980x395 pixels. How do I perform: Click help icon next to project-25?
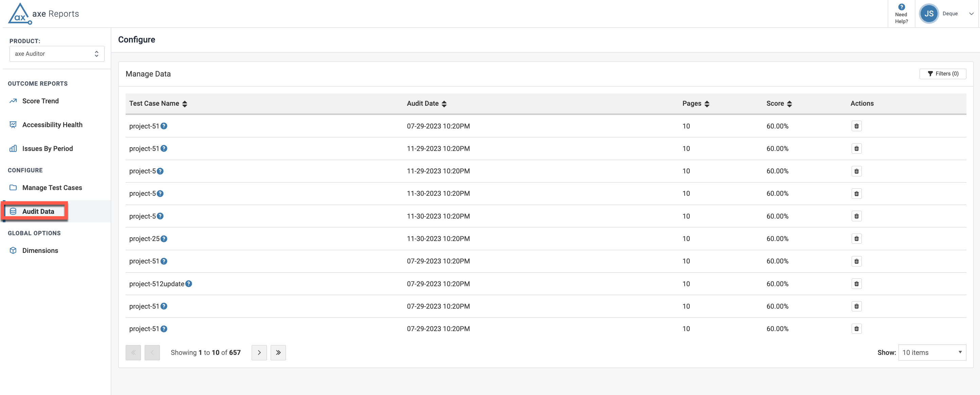164,239
